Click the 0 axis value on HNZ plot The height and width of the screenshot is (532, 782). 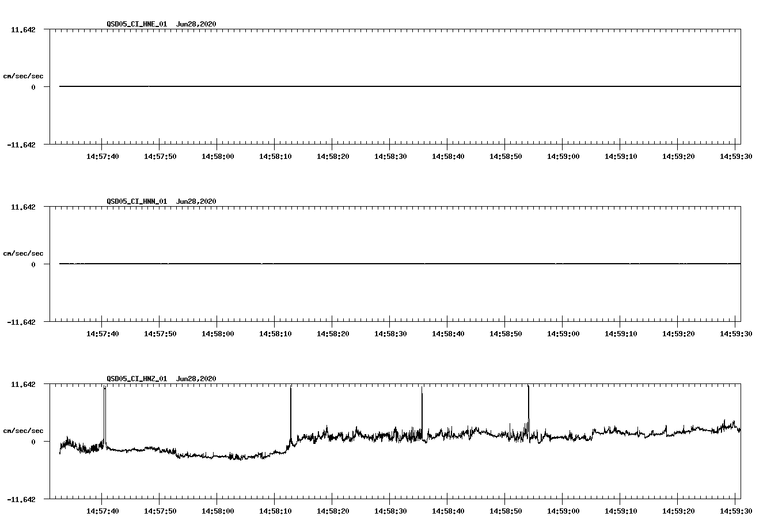pos(33,442)
